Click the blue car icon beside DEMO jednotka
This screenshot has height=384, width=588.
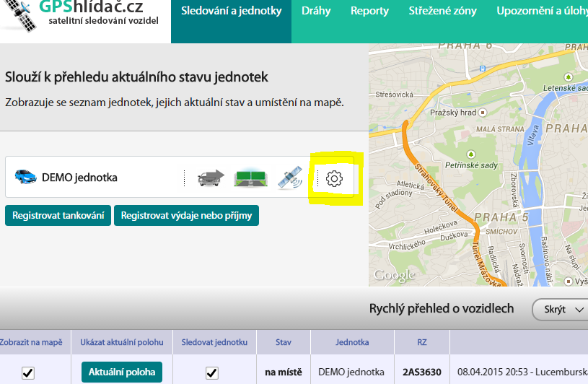click(x=25, y=177)
